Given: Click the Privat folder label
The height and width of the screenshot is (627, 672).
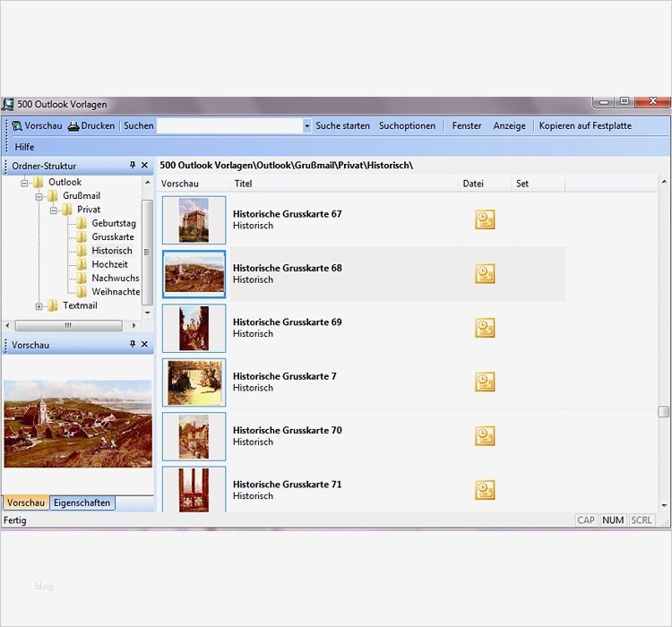Looking at the screenshot, I should [89, 210].
